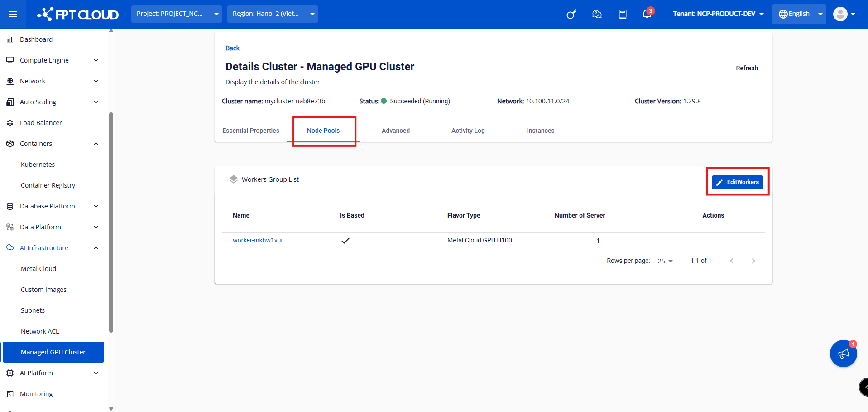The height and width of the screenshot is (412, 868).
Task: Switch to the Activity Log tab
Action: (468, 131)
